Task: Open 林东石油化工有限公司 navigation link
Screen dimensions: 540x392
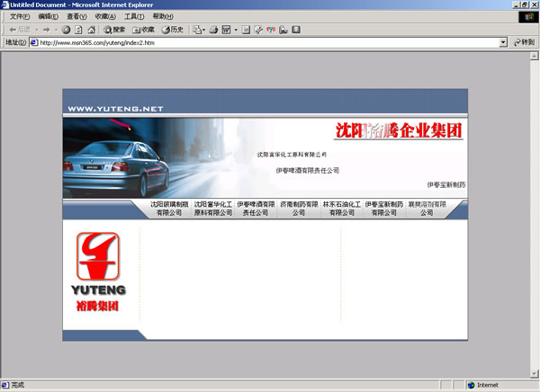Action: pos(342,209)
